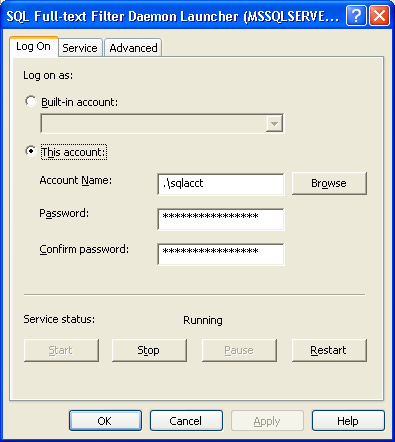Open Help from the bottom button
The width and height of the screenshot is (395, 442).
click(x=348, y=421)
